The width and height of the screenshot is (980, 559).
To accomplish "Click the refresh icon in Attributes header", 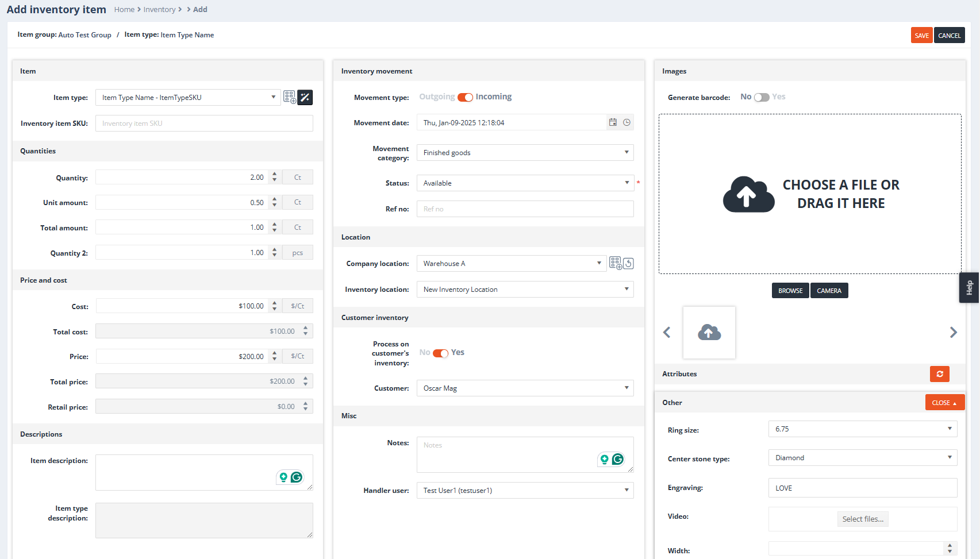I will point(939,374).
